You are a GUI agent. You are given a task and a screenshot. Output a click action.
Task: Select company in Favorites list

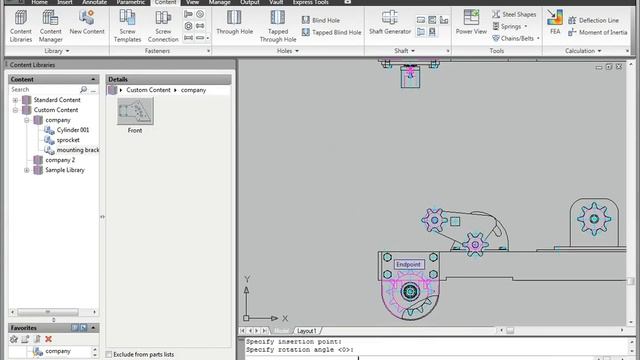tap(58, 351)
